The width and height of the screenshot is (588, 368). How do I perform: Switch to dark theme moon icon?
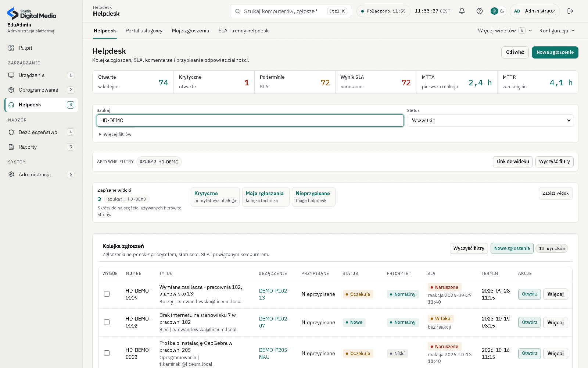point(502,11)
